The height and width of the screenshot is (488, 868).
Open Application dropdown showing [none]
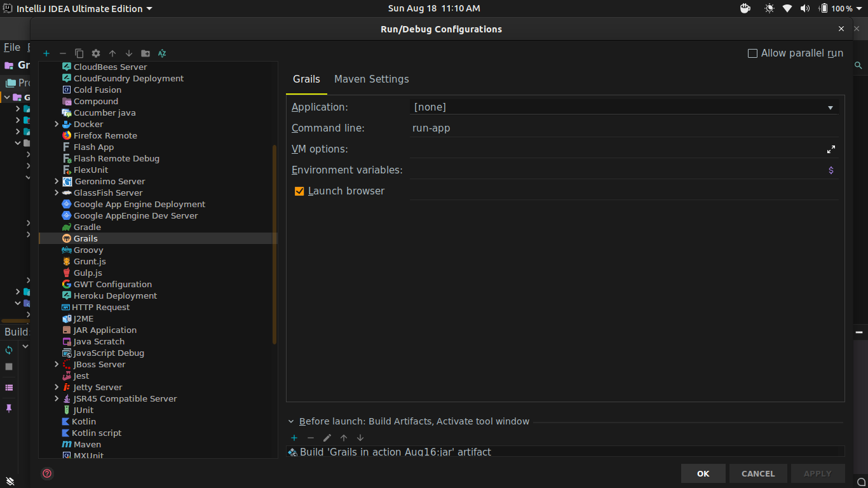click(625, 107)
